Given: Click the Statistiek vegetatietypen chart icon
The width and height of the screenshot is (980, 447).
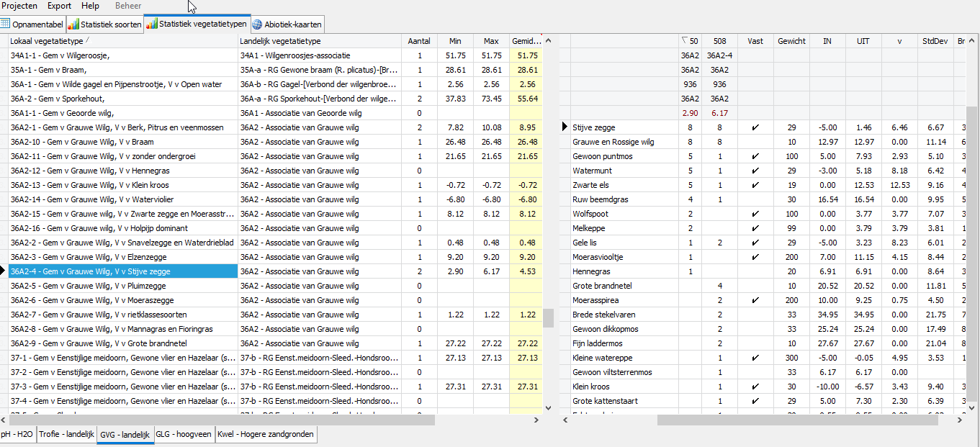Looking at the screenshot, I should pos(151,24).
